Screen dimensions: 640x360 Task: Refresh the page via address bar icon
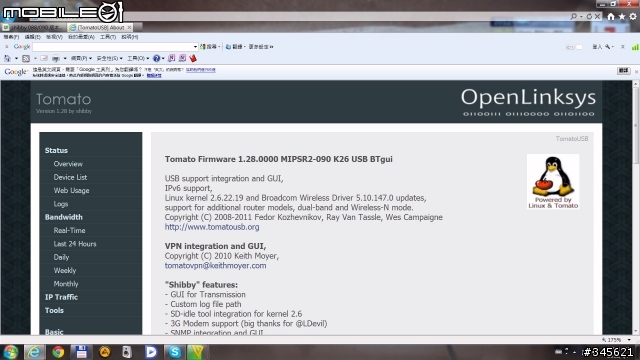coord(589,16)
